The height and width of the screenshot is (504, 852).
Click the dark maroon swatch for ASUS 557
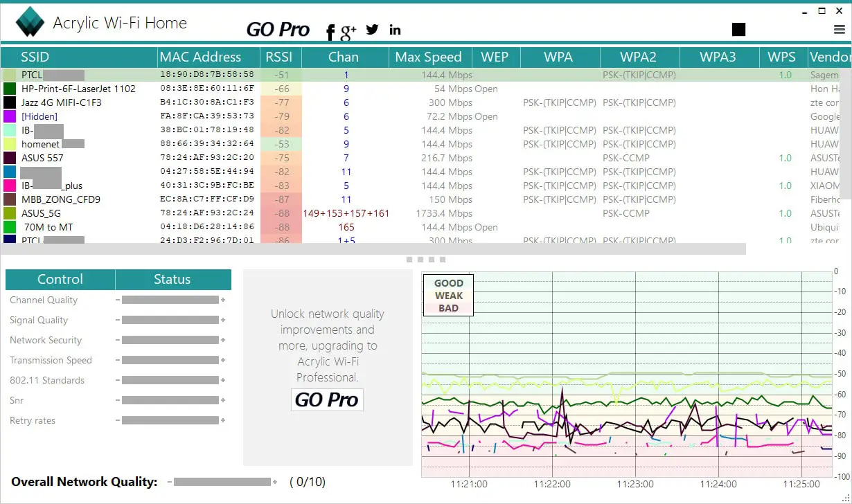click(x=10, y=158)
